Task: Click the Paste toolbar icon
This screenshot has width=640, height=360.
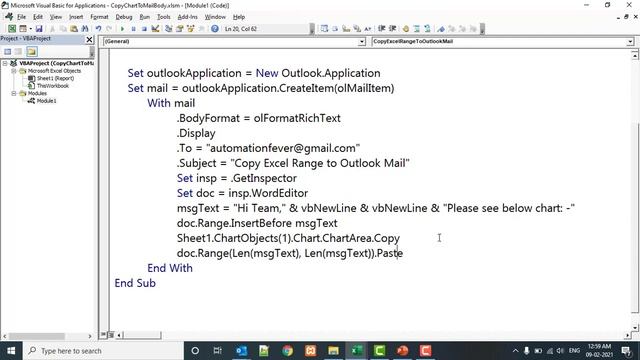Action: (74, 29)
